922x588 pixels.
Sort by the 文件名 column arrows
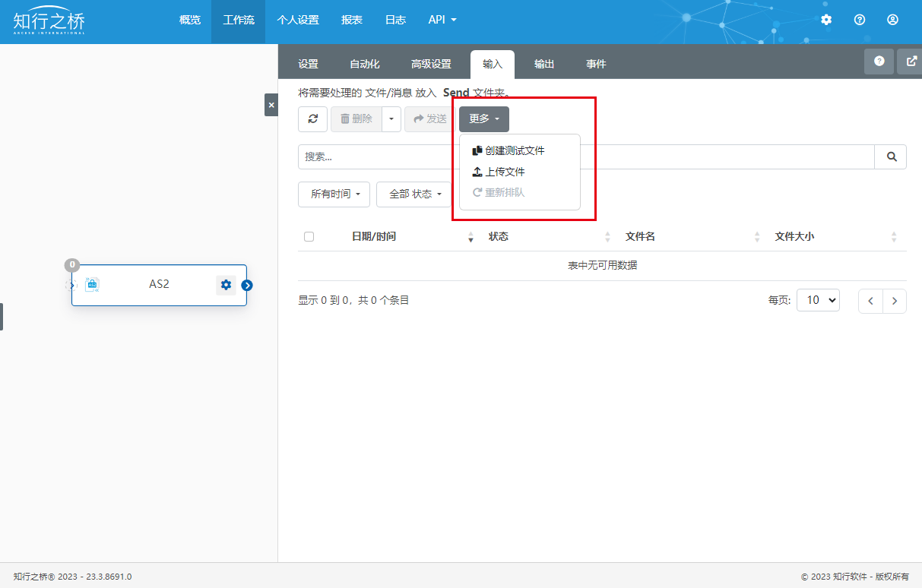(x=757, y=237)
